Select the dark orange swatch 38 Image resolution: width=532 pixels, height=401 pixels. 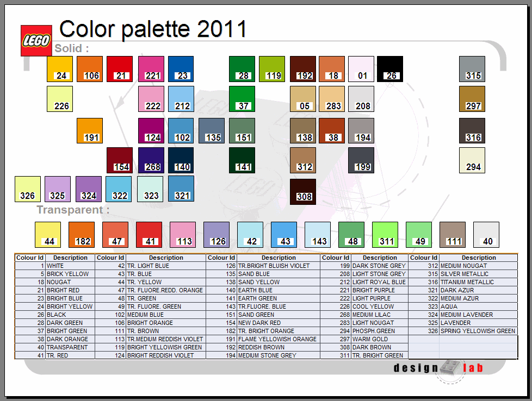pyautogui.click(x=332, y=130)
